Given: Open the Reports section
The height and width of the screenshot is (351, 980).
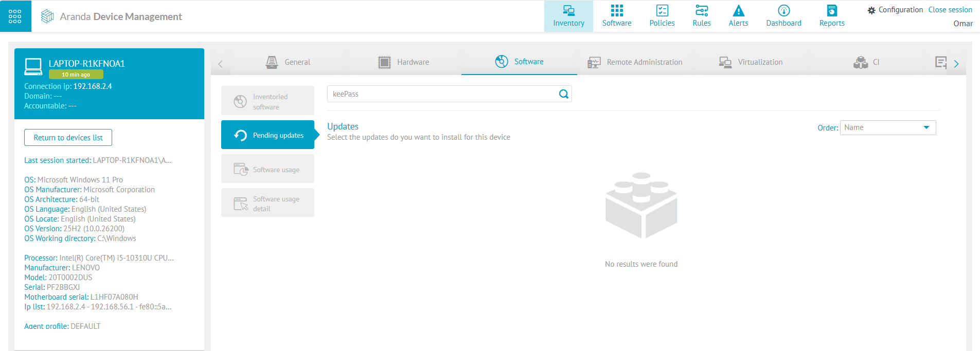Looking at the screenshot, I should (x=831, y=16).
